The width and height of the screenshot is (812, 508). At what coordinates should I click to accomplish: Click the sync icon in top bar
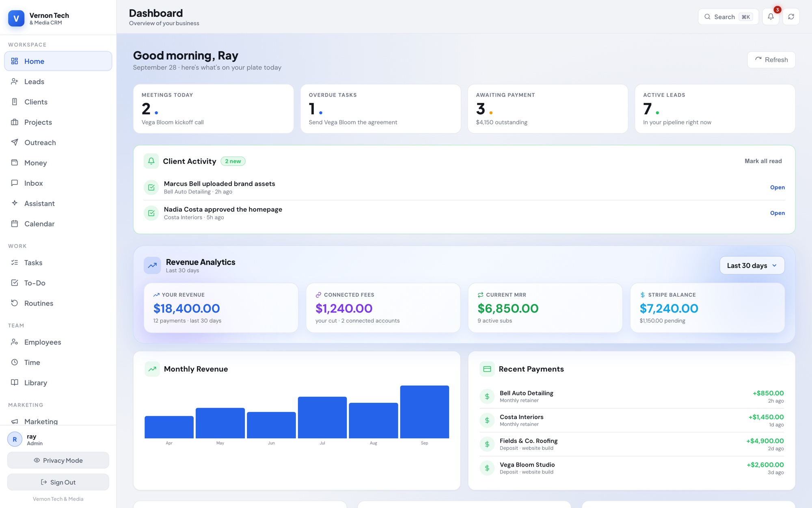point(791,17)
